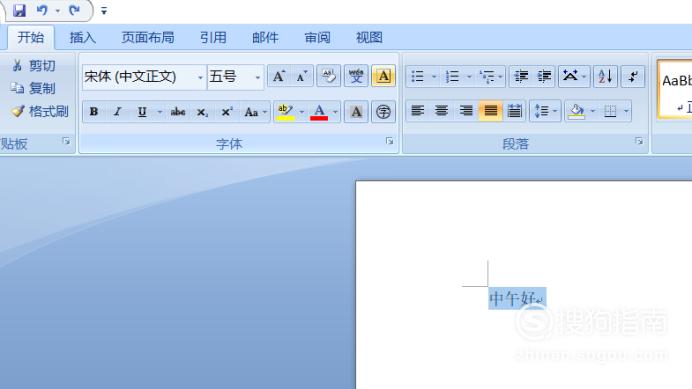692x389 pixels.
Task: Open the font color dropdown arrow
Action: [x=335, y=112]
